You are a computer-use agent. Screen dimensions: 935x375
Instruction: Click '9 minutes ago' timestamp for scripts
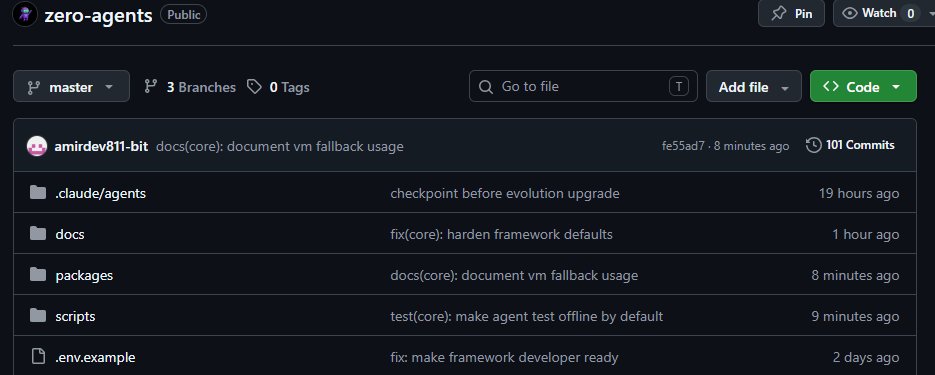(x=855, y=316)
